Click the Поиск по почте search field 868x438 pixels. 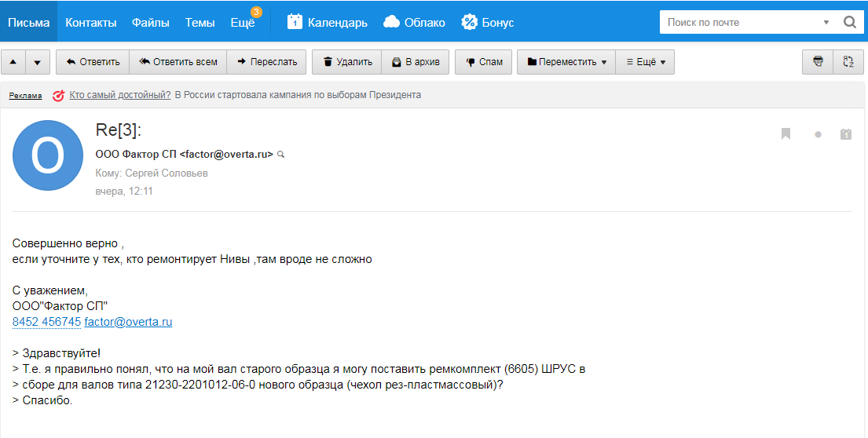point(738,22)
